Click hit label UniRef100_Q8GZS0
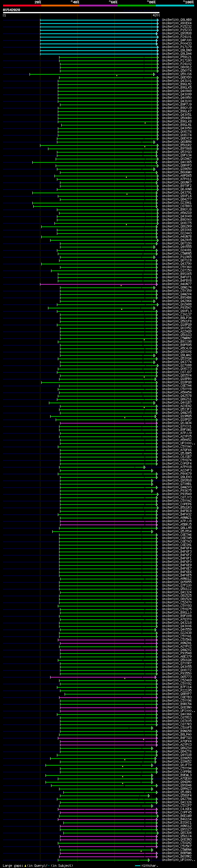The image size is (197, 868). pos(177,748)
